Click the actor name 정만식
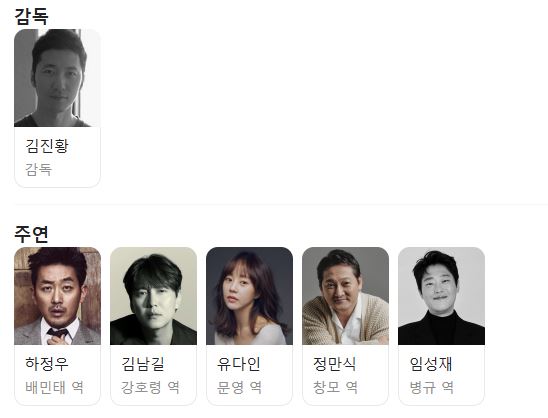Viewport: 548px width, 418px height. pos(335,364)
